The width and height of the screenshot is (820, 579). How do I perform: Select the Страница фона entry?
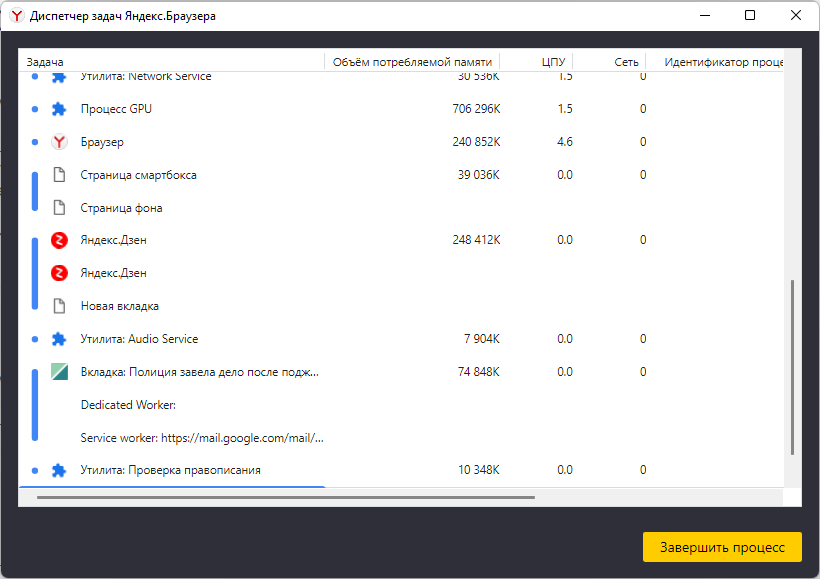click(x=401, y=208)
